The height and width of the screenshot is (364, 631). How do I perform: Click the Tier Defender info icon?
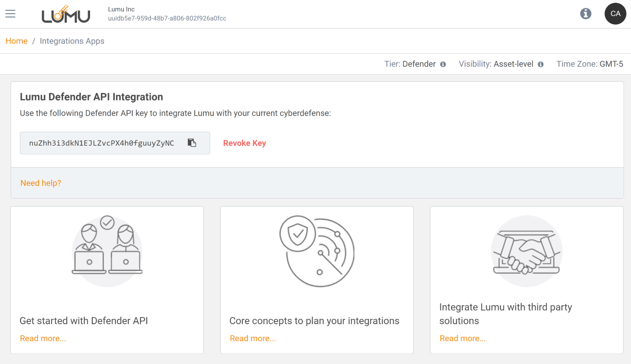(x=443, y=64)
